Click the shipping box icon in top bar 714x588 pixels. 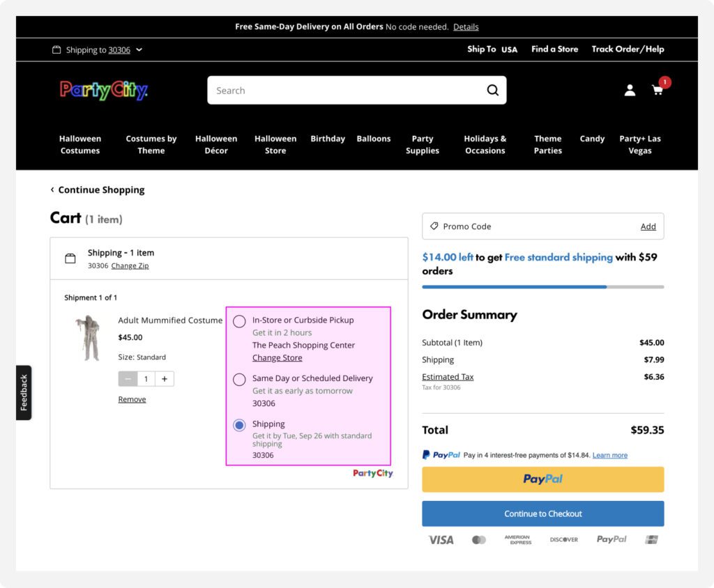click(56, 49)
